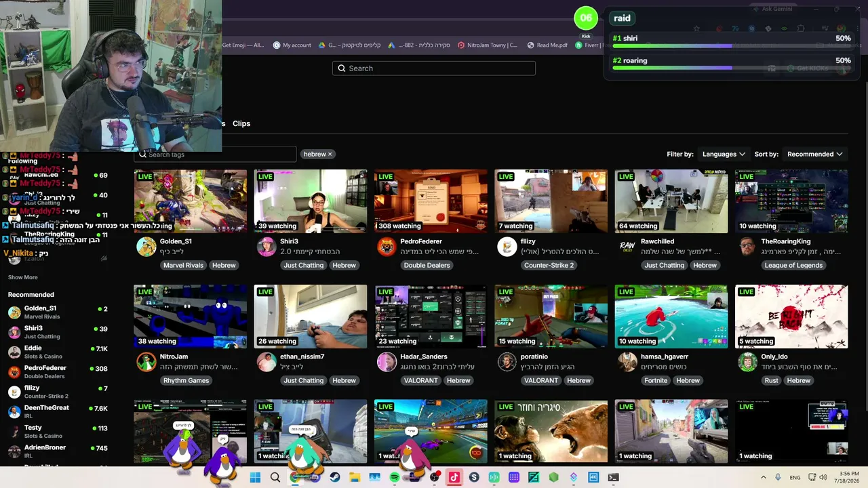Open the Marvel Rivals category tag
868x488 pixels.
tap(183, 265)
